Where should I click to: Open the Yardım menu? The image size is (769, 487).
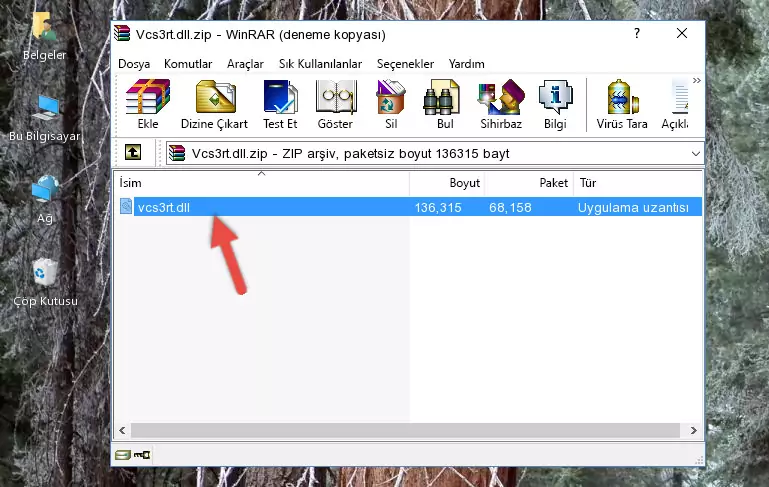tap(466, 64)
